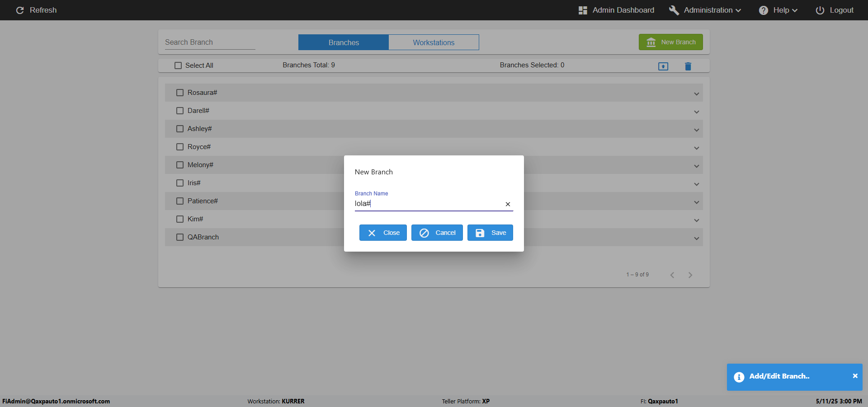Open the Help dropdown menu
The image size is (868, 407).
point(778,10)
